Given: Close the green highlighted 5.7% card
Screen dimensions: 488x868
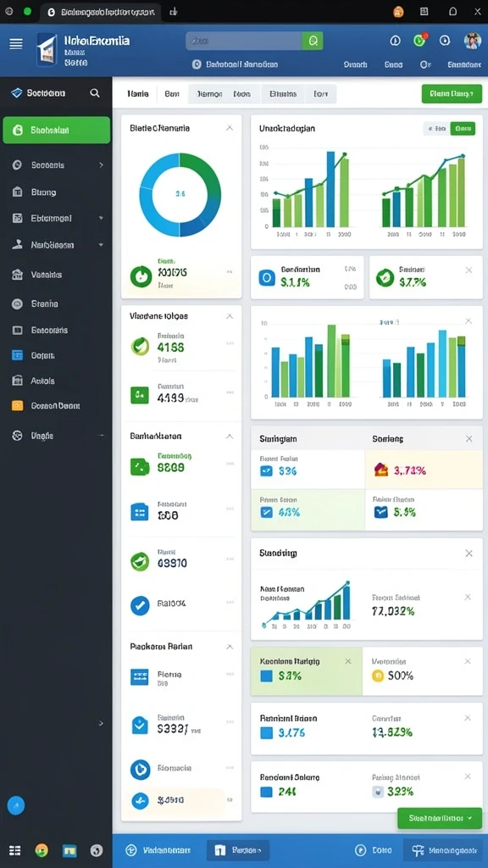Looking at the screenshot, I should [x=348, y=661].
